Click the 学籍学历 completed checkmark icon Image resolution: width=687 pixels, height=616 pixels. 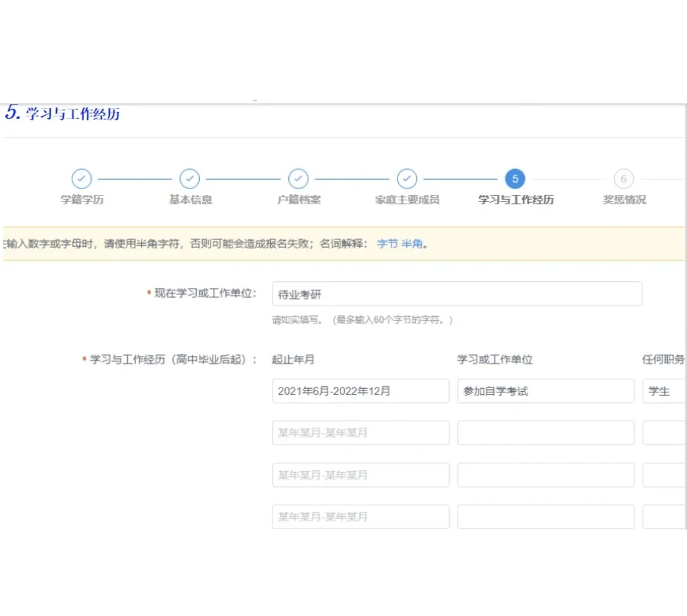[82, 179]
